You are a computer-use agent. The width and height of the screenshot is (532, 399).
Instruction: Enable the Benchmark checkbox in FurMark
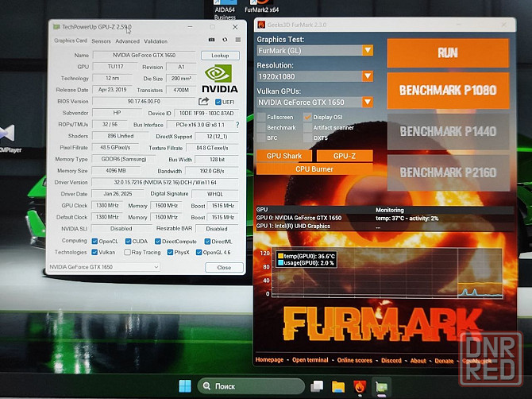(261, 128)
